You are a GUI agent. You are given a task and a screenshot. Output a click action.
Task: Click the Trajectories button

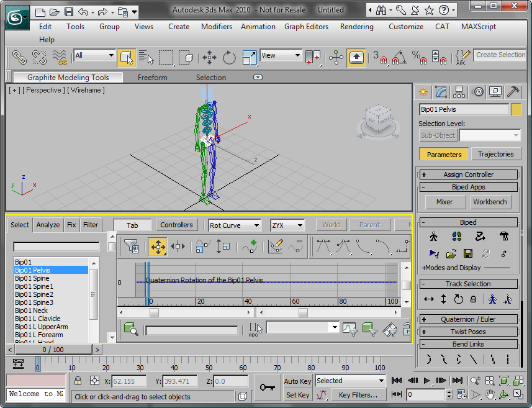[x=496, y=154]
